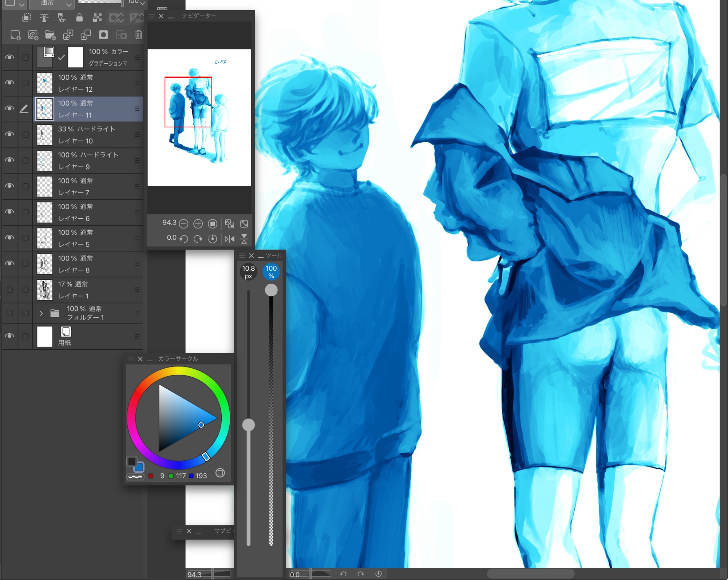This screenshot has height=580, width=728.
Task: Create a new raster layer
Action: click(x=15, y=35)
